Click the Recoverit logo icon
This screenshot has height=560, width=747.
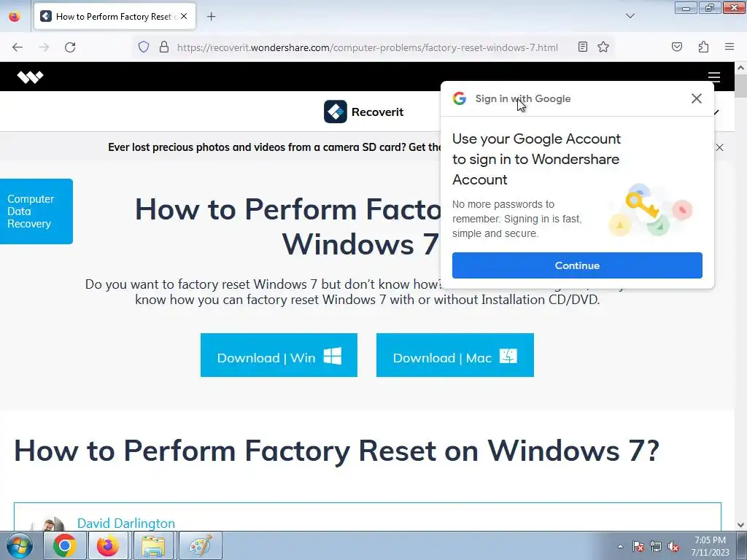(x=336, y=112)
